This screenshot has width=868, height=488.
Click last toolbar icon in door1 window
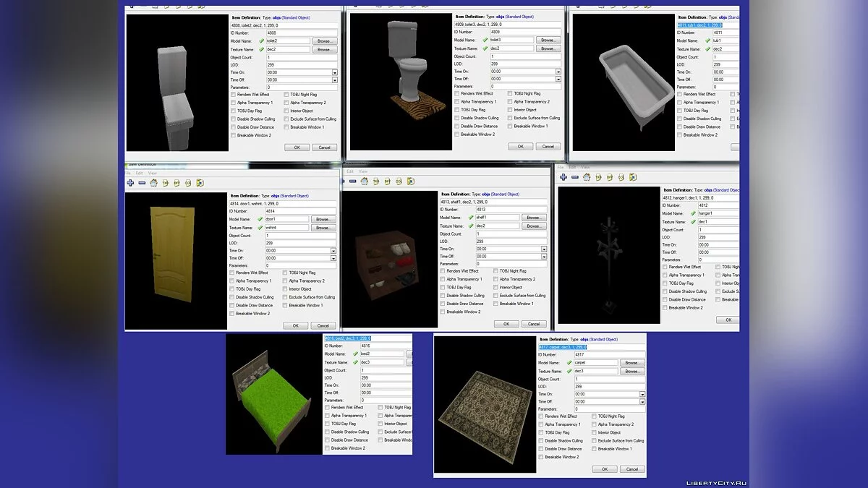(x=200, y=183)
